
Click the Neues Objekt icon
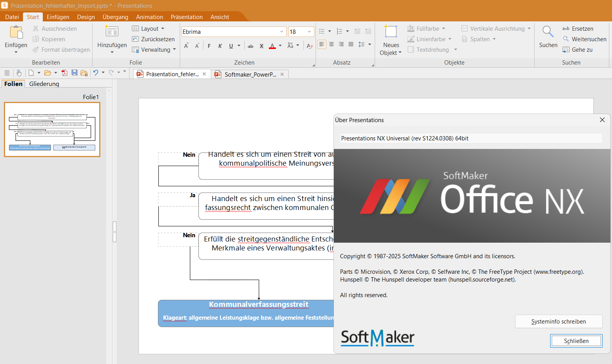coord(391,32)
